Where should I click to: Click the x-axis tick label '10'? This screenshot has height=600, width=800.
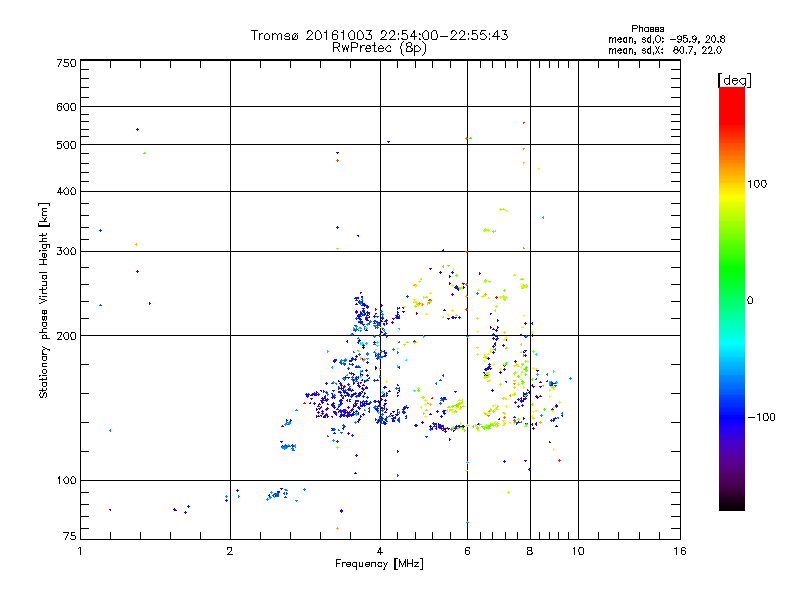(578, 551)
